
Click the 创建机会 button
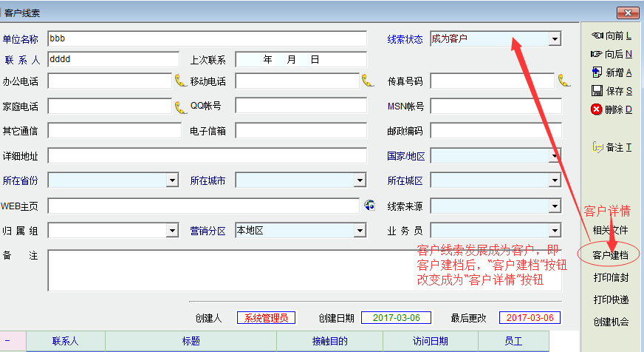click(x=611, y=322)
